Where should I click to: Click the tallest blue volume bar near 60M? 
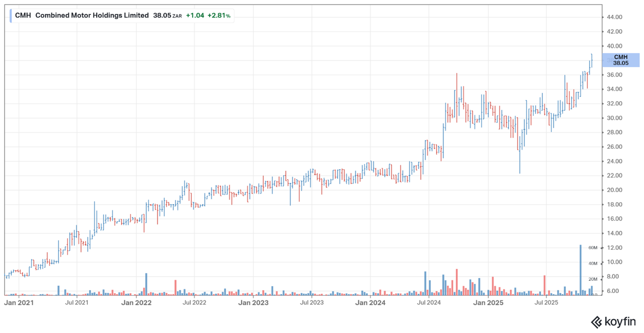(x=581, y=270)
